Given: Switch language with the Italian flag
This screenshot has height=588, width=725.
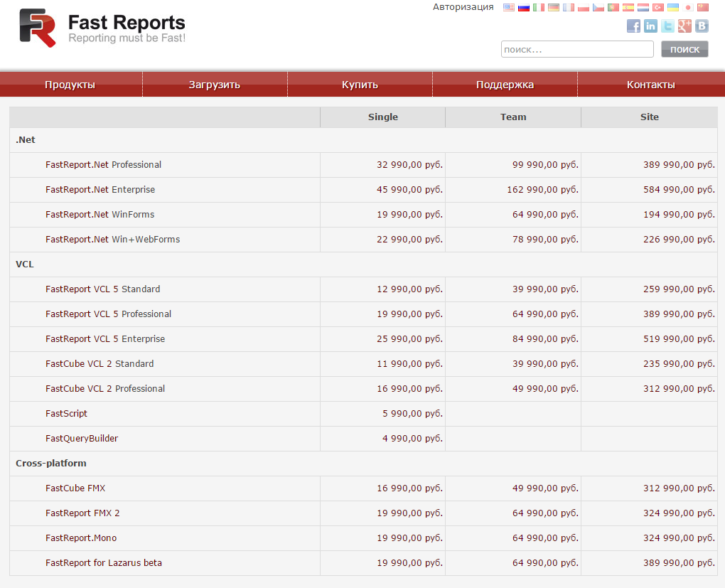Looking at the screenshot, I should [539, 7].
